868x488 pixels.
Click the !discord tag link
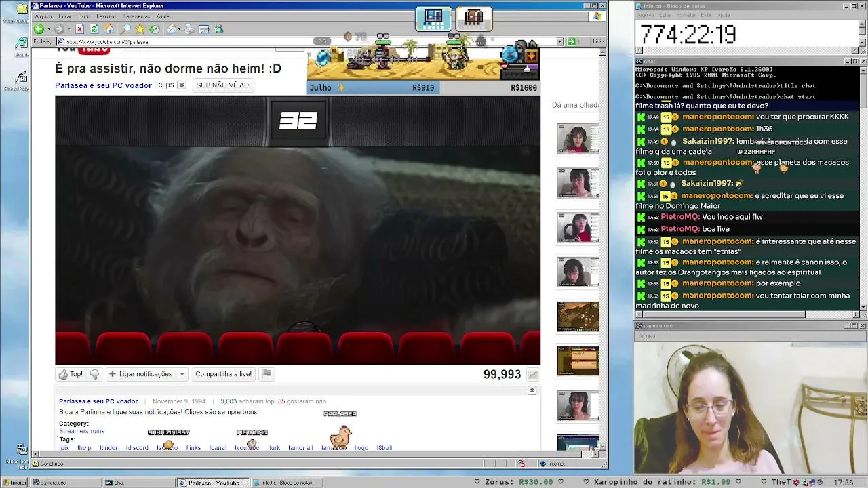(x=137, y=448)
